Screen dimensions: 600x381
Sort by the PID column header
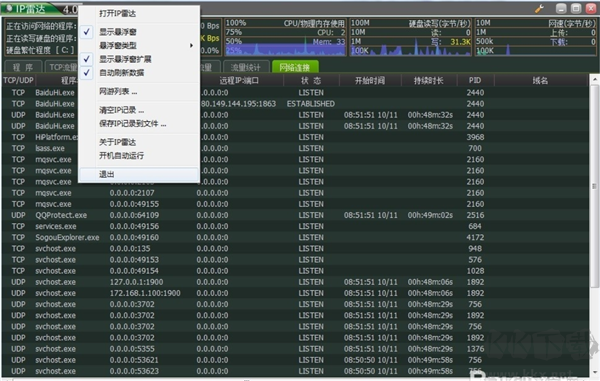pyautogui.click(x=475, y=80)
